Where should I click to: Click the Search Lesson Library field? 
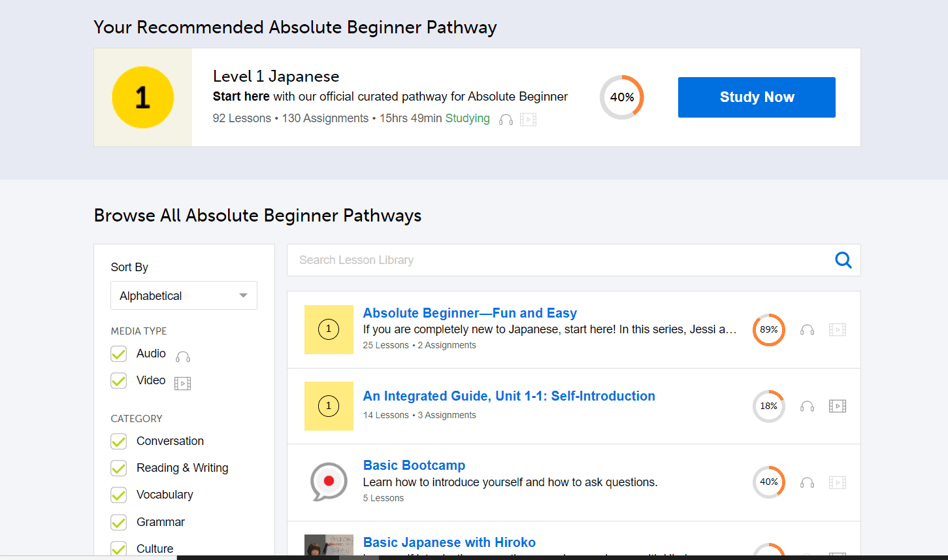562,260
